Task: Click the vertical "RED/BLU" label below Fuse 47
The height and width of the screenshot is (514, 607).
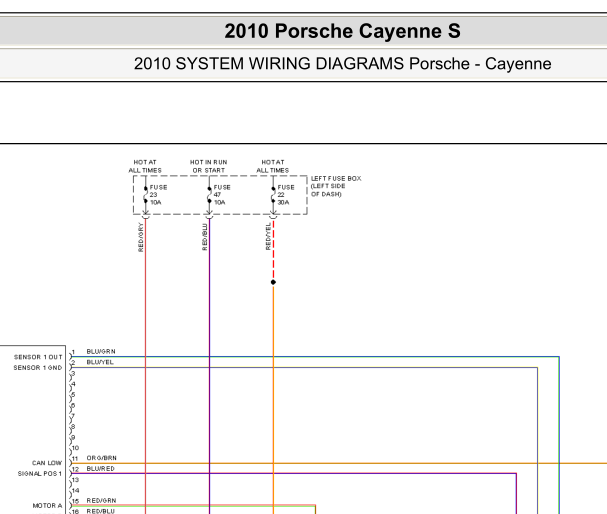Action: click(204, 237)
